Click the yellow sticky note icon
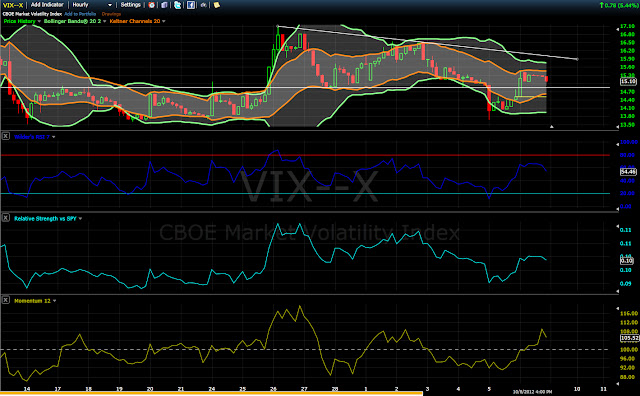640x396 pixels. click(217, 5)
